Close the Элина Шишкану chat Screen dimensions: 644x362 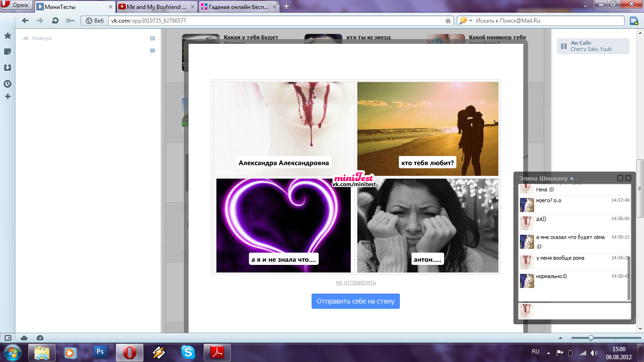[628, 178]
